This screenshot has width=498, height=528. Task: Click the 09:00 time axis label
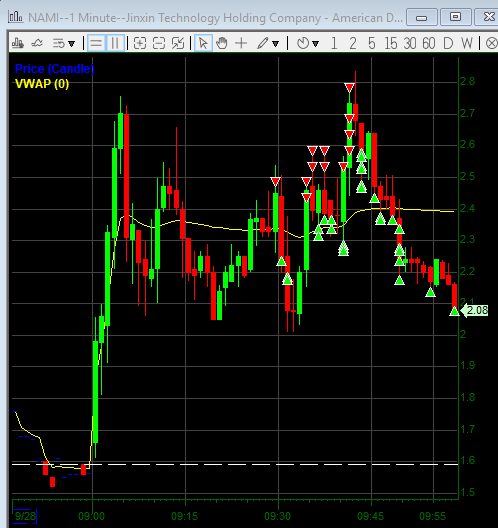(x=91, y=516)
